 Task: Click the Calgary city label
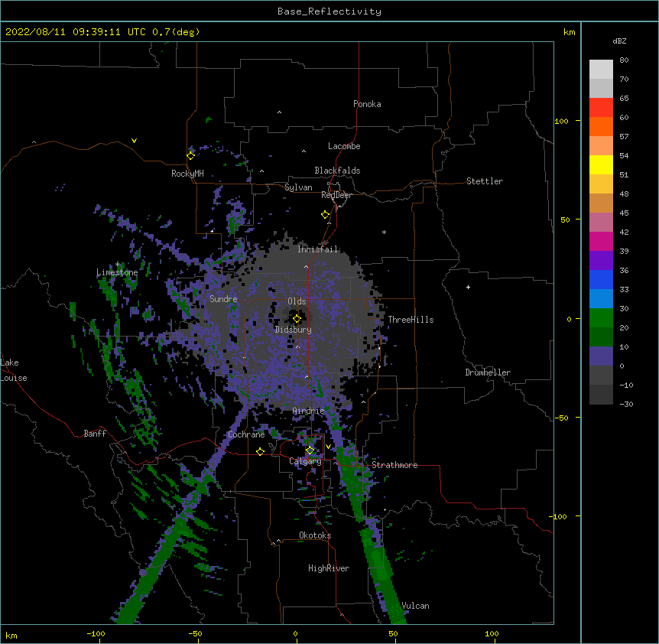305,461
